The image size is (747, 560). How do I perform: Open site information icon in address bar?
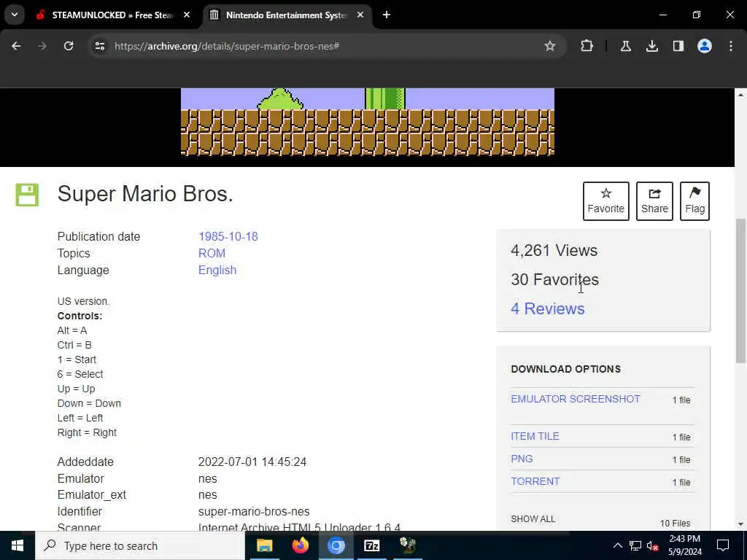99,46
